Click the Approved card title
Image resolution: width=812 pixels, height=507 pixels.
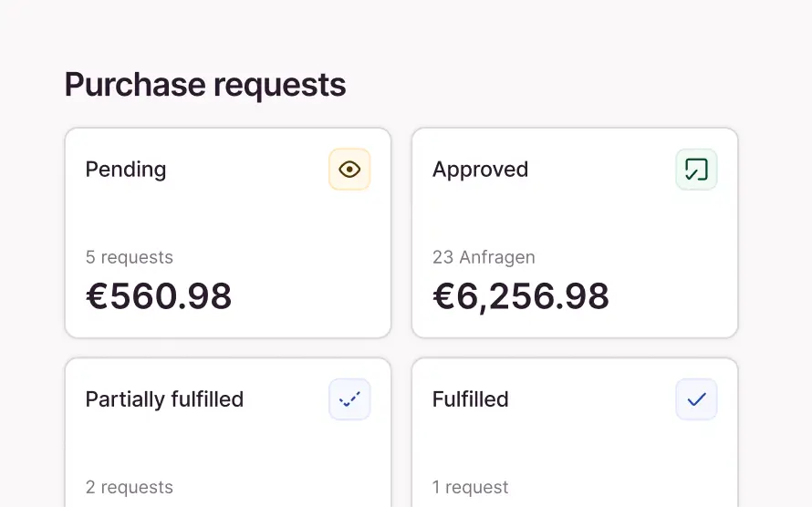[x=480, y=170]
